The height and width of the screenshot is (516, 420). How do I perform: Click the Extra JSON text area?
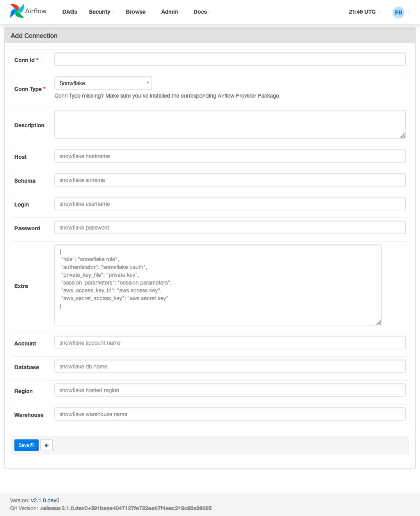(x=218, y=285)
